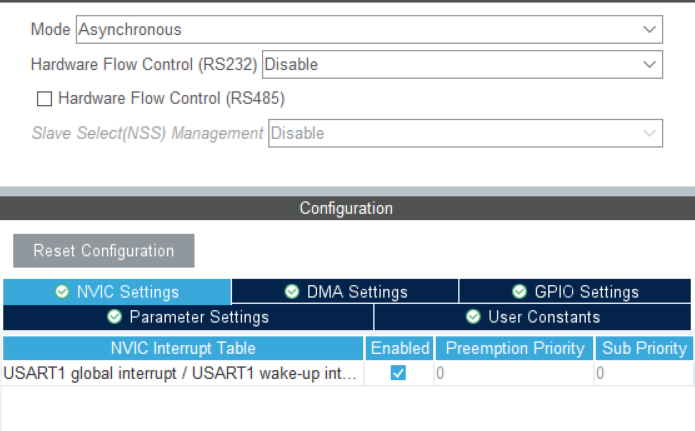This screenshot has width=695, height=431.
Task: Select the USART1 global interrupt row
Action: pos(181,373)
